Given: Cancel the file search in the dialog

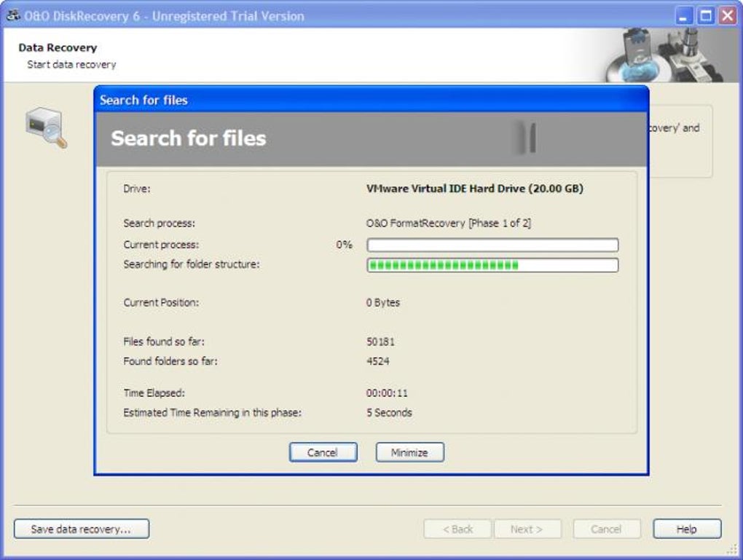Looking at the screenshot, I should (x=323, y=452).
